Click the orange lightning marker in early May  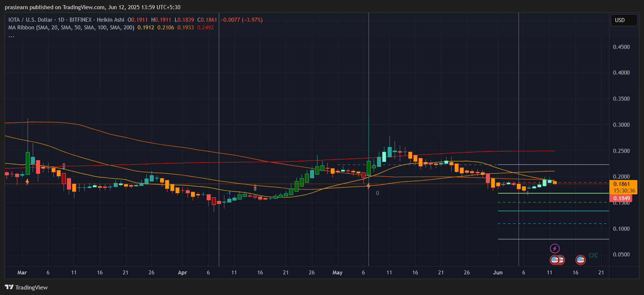pyautogui.click(x=369, y=186)
